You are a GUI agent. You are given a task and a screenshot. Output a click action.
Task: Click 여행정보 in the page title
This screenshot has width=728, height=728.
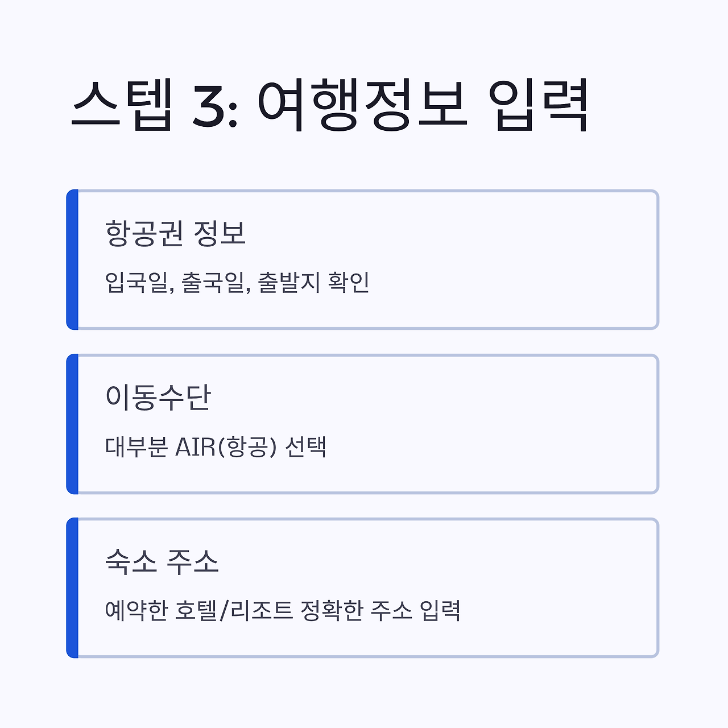(x=362, y=106)
